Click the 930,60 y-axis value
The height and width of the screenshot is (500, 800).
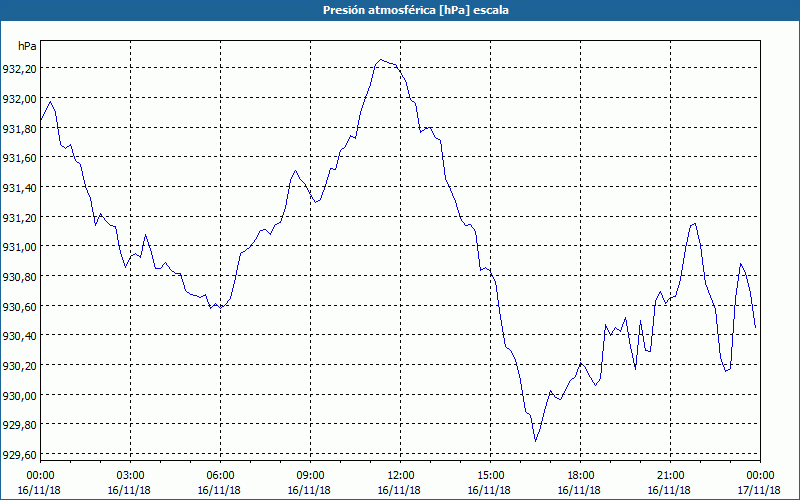(x=19, y=306)
